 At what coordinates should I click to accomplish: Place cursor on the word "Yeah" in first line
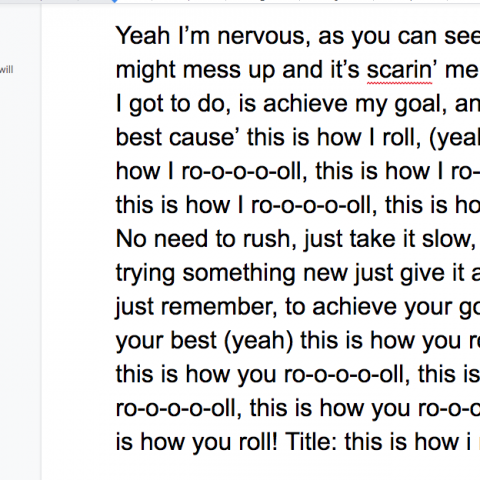click(x=143, y=36)
